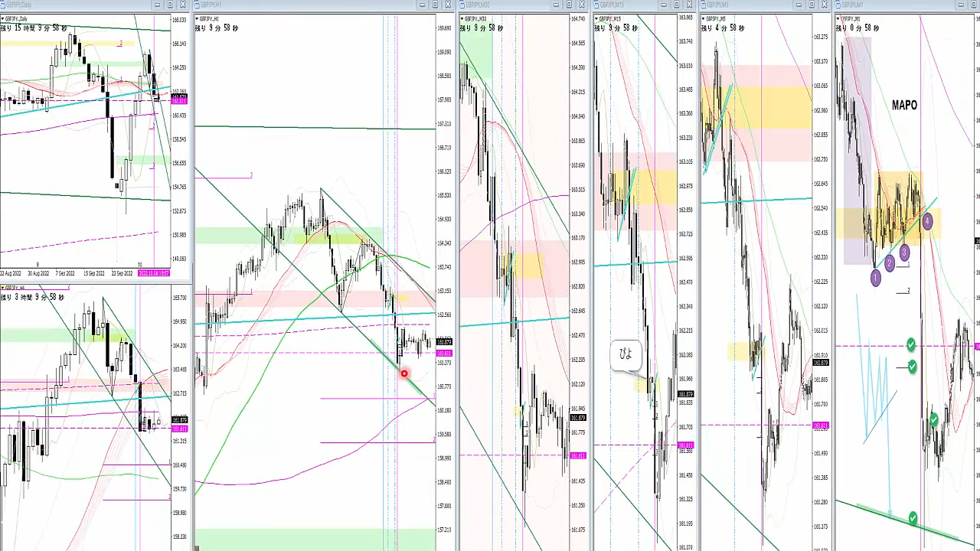
Task: Click the topmost green checkmark on M1 chart
Action: pos(910,345)
